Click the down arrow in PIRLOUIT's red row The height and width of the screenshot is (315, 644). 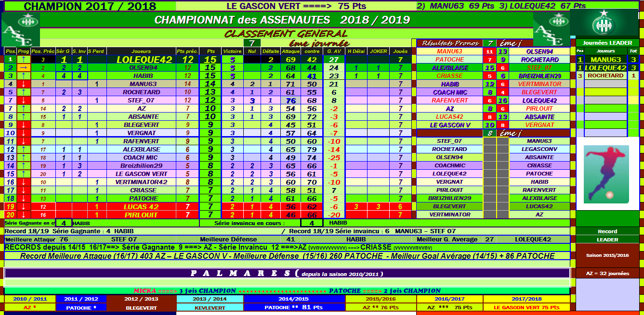24,215
